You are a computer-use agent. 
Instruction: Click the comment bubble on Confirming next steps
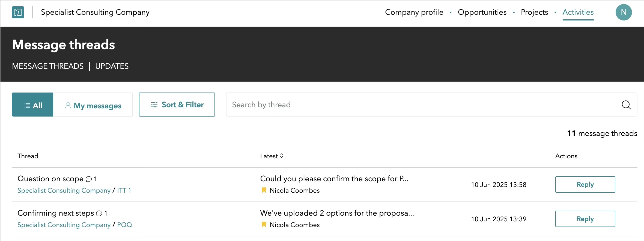click(99, 214)
